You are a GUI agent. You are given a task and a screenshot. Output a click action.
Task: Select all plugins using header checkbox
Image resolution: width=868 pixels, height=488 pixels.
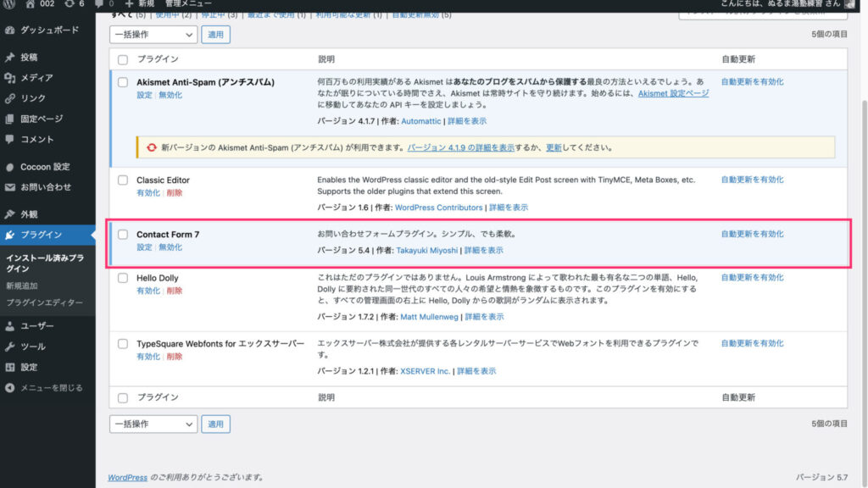(x=123, y=59)
